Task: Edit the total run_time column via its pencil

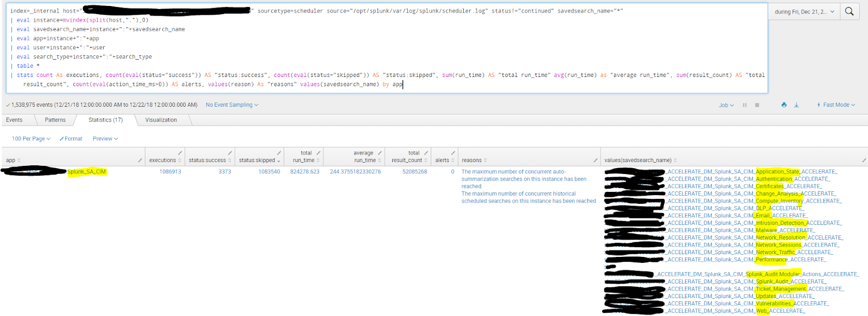Action: [318, 153]
